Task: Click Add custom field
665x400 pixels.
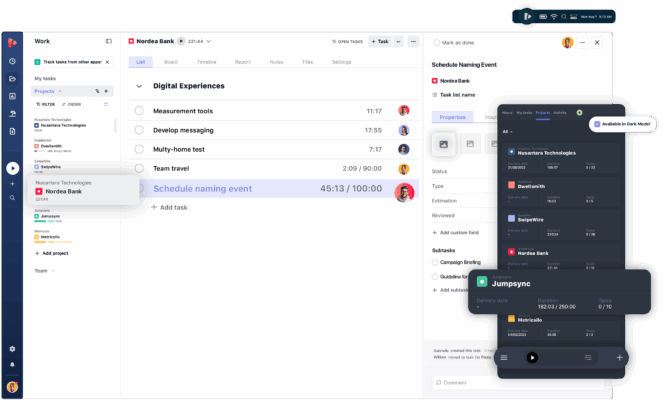Action: (x=455, y=232)
